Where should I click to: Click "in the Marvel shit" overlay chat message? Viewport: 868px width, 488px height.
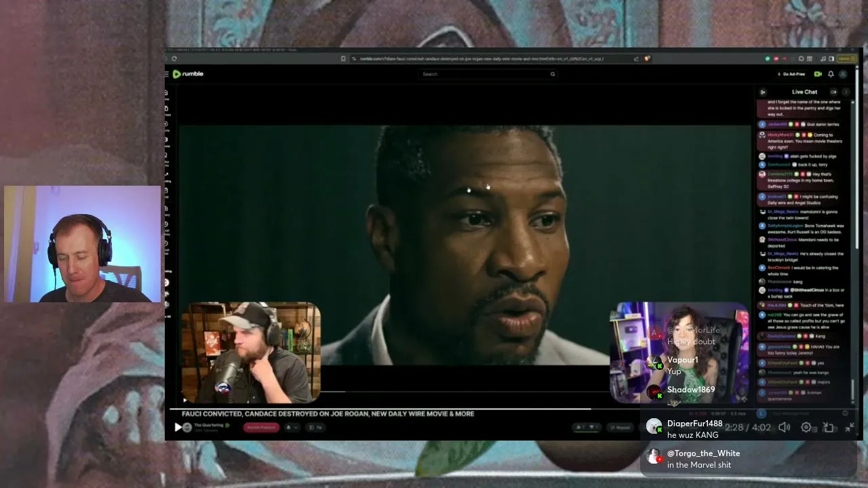pos(699,465)
